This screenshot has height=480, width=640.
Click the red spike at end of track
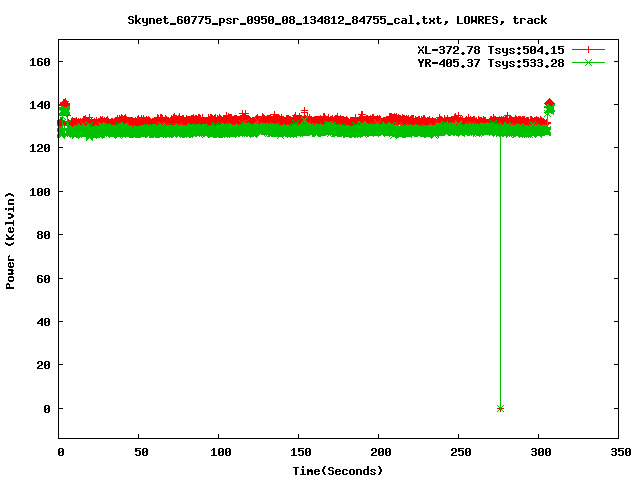click(x=549, y=102)
